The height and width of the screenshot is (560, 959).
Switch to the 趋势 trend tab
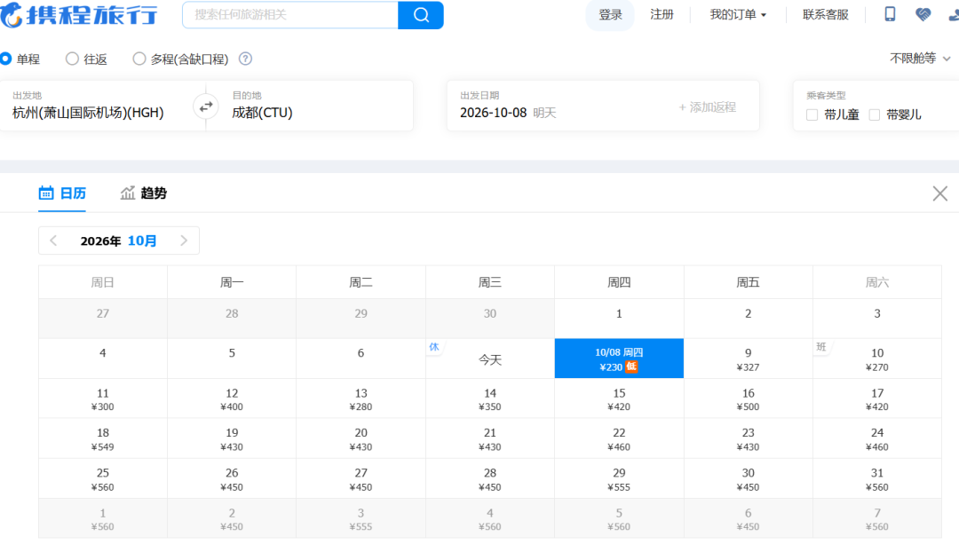(144, 193)
